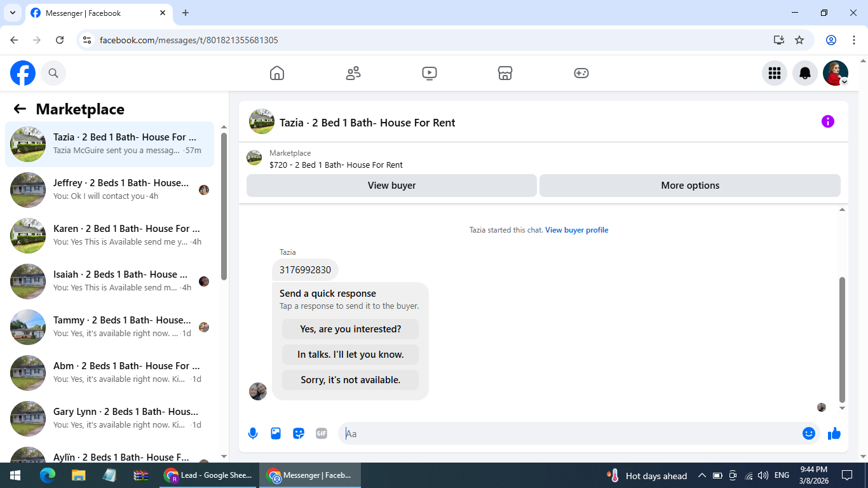Click the address bar URL
The height and width of the screenshot is (488, 868).
click(x=189, y=40)
